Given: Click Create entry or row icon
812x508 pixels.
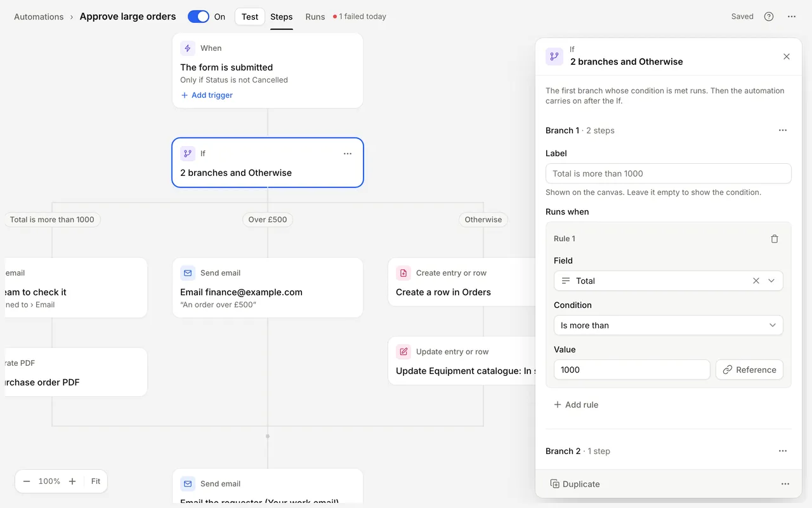Looking at the screenshot, I should click(x=403, y=273).
